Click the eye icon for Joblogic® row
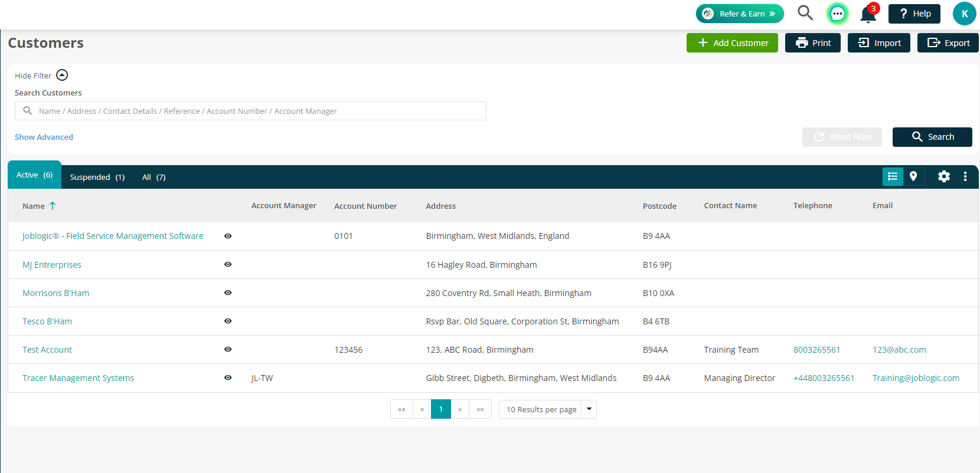980x473 pixels. 228,236
